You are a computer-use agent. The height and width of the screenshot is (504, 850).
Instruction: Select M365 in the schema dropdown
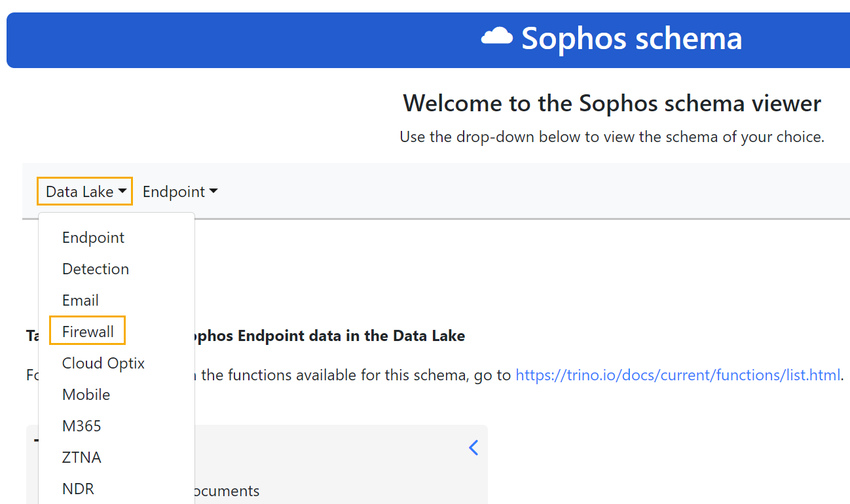(81, 425)
